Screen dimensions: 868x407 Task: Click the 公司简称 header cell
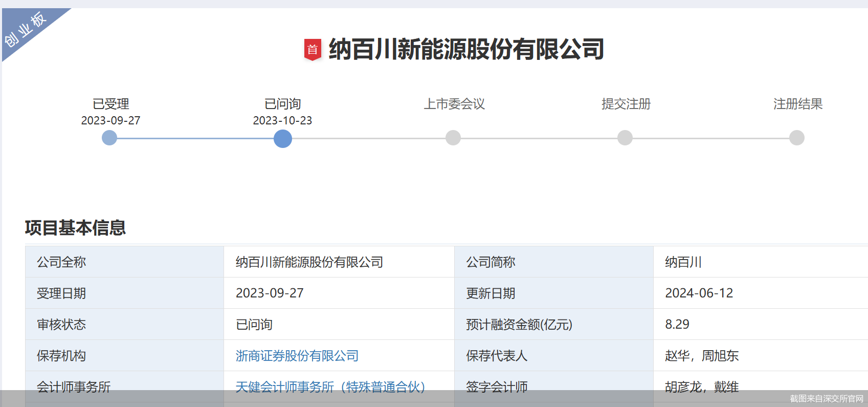coord(554,262)
